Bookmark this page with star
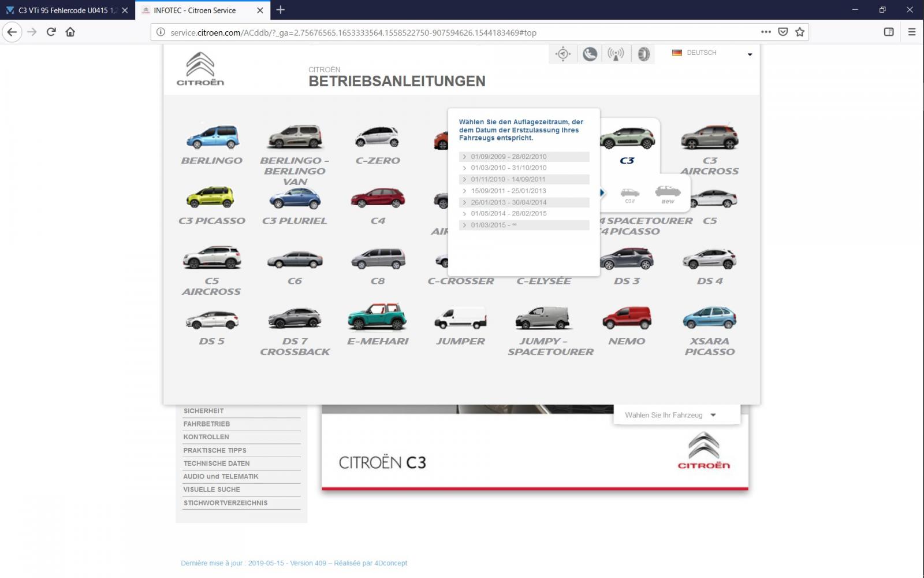 point(800,32)
